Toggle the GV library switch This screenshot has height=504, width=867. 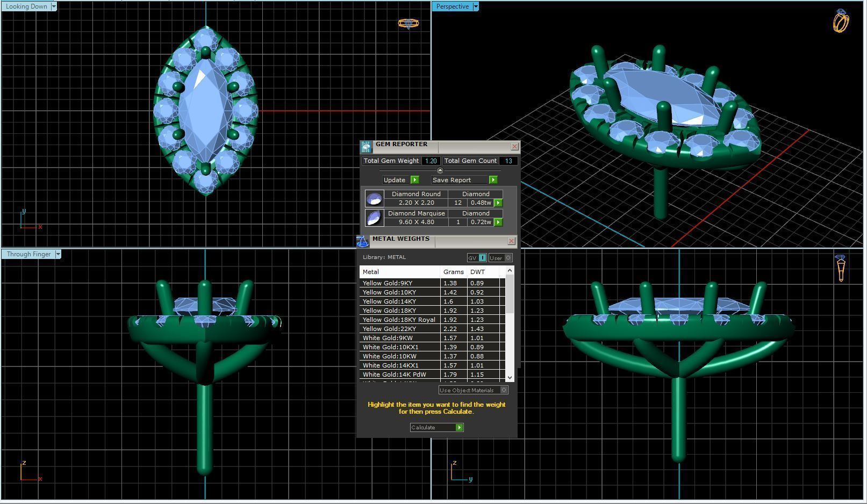477,258
